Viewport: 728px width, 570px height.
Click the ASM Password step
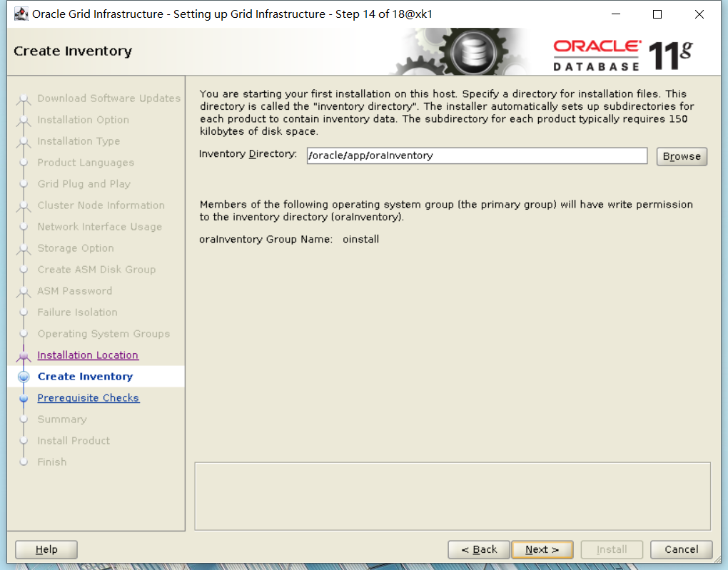click(x=75, y=290)
